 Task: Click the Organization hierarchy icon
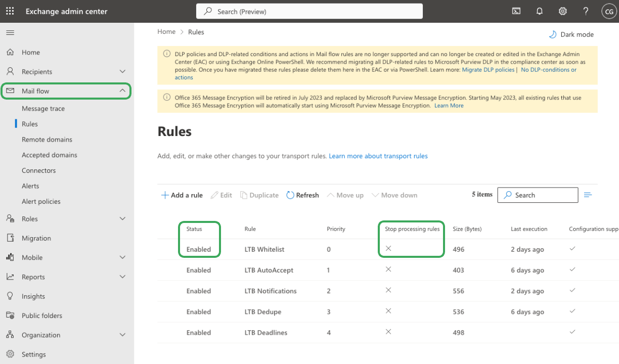[x=10, y=335]
